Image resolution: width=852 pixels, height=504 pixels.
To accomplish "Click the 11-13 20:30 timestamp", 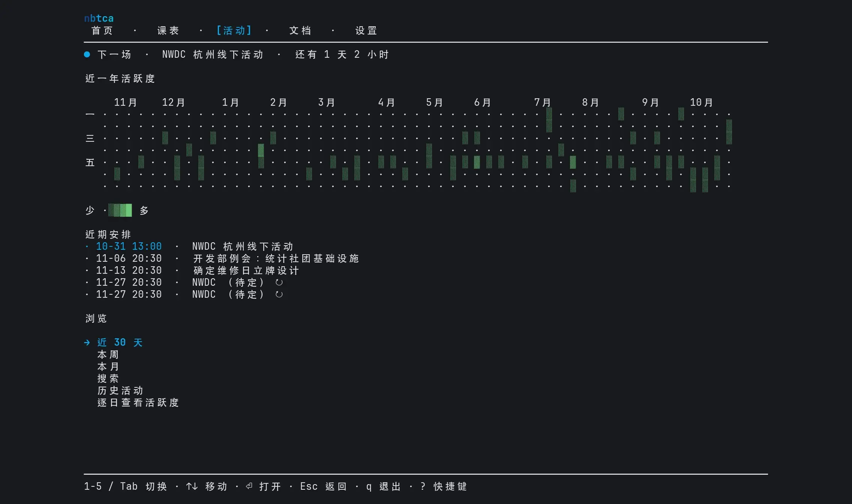I will pos(129,270).
